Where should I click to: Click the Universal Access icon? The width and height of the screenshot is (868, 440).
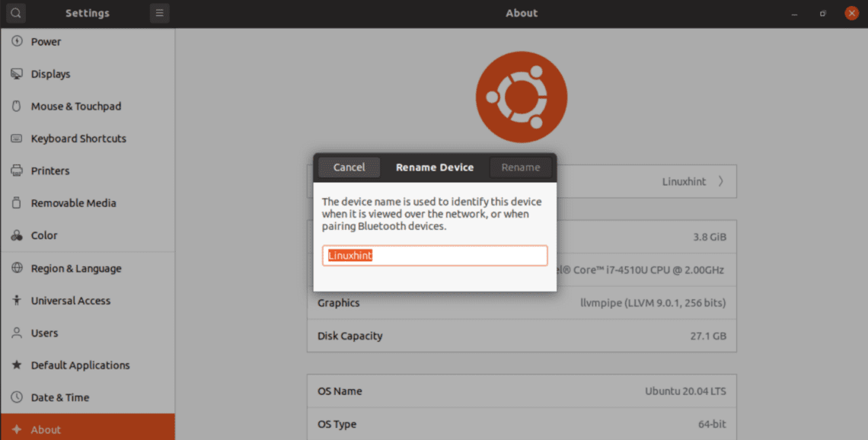(x=17, y=301)
